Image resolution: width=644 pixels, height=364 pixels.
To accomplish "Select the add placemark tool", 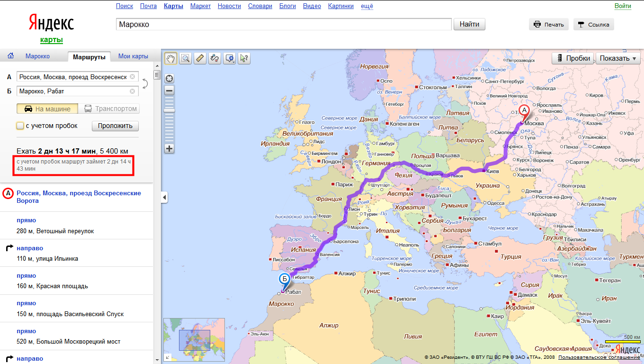I will [x=230, y=58].
